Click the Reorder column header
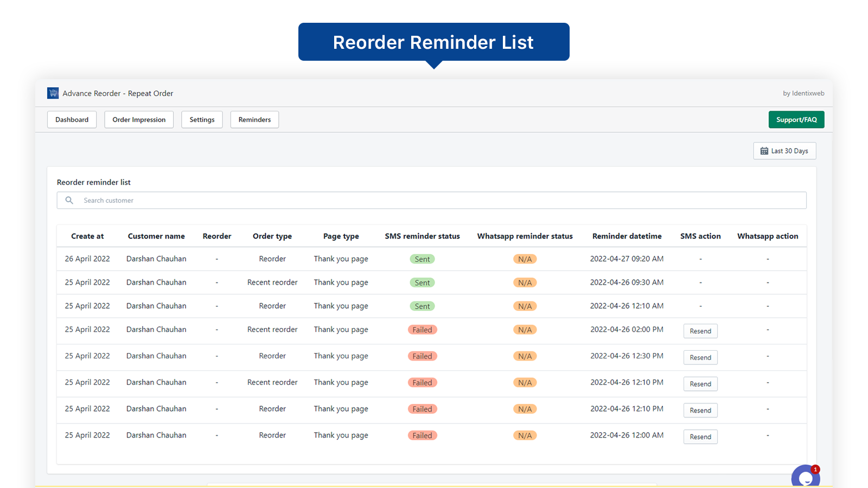The image size is (868, 488). (217, 236)
